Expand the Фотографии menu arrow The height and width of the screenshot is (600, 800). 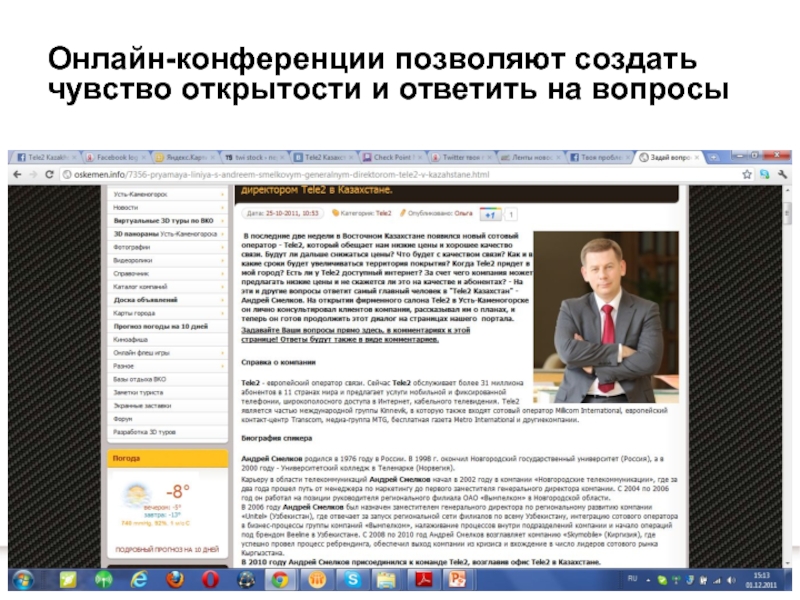pyautogui.click(x=222, y=247)
